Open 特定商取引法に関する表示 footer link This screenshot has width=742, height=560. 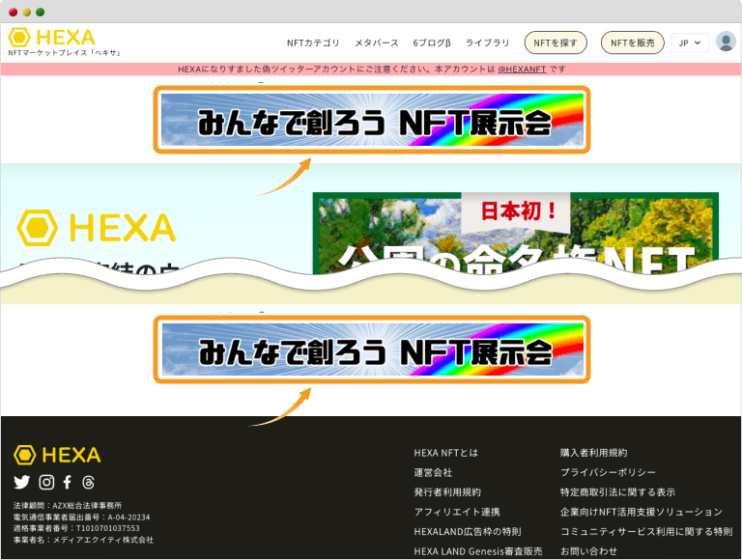[x=617, y=491]
